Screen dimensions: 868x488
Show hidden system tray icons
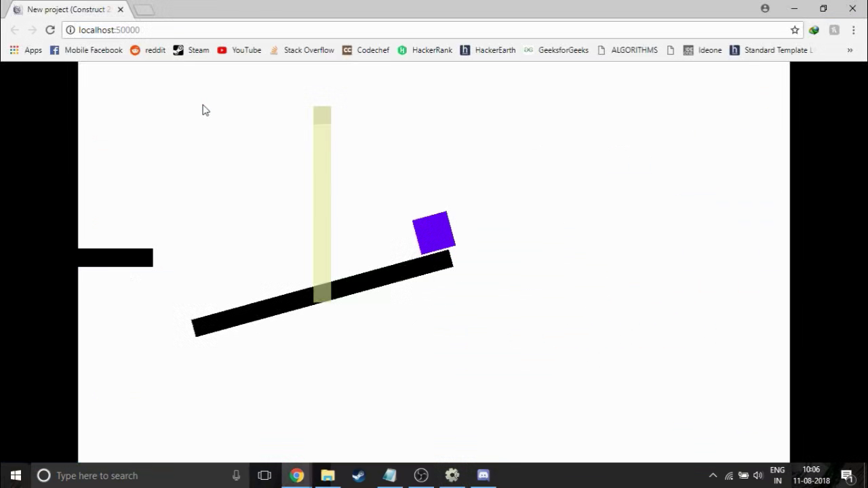pos(713,476)
